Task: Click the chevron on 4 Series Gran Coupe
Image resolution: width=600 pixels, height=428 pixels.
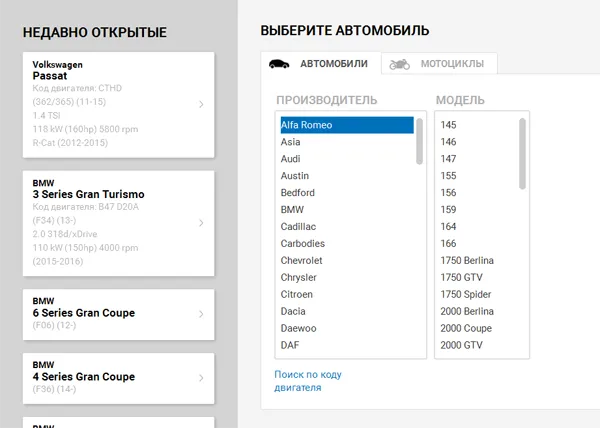Action: (201, 378)
